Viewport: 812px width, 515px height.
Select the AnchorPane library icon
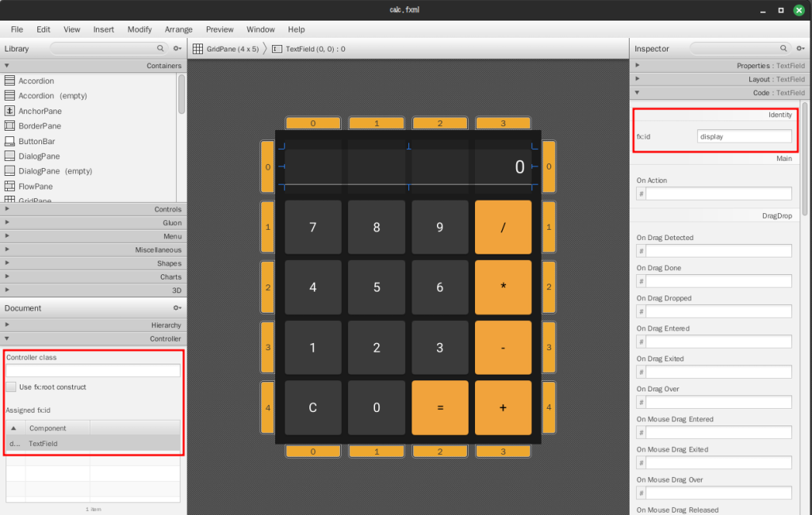click(10, 111)
